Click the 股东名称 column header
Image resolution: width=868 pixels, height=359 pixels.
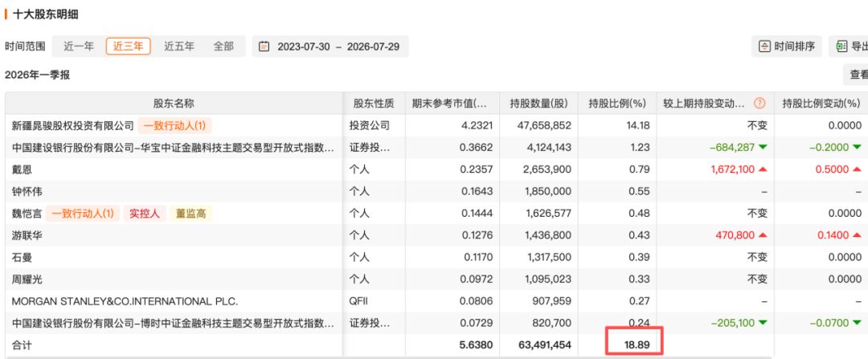tap(174, 103)
